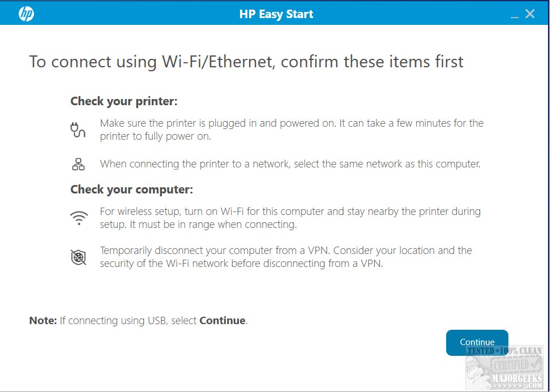Viewport: 552px width, 392px height.
Task: Click the HP logo in title bar
Action: coord(26,14)
